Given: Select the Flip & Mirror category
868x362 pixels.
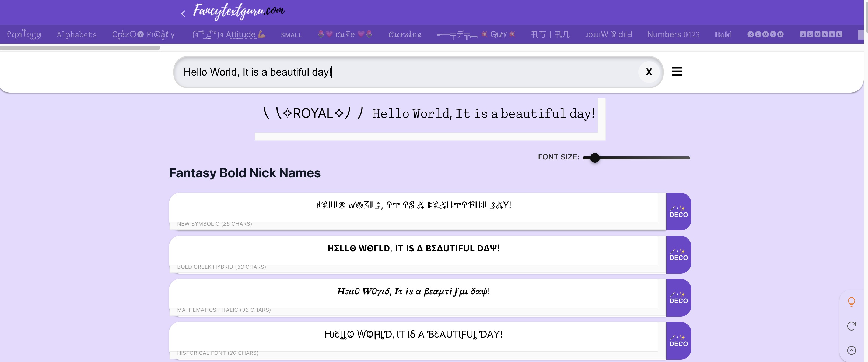Looking at the screenshot, I should [608, 34].
